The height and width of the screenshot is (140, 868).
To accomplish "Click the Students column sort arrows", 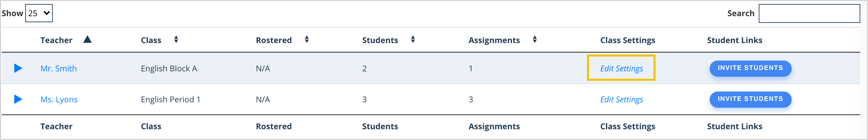I will click(x=413, y=39).
